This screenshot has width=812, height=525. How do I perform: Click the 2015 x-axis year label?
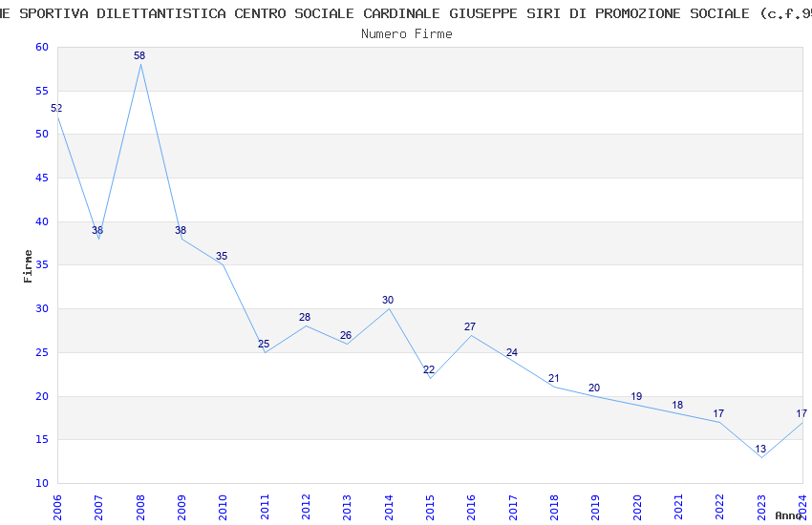[x=430, y=507]
